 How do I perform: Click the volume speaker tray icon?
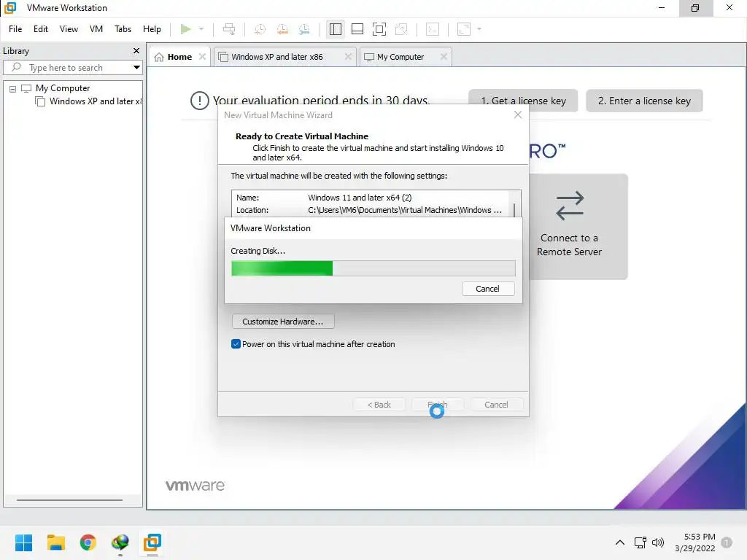pos(658,542)
